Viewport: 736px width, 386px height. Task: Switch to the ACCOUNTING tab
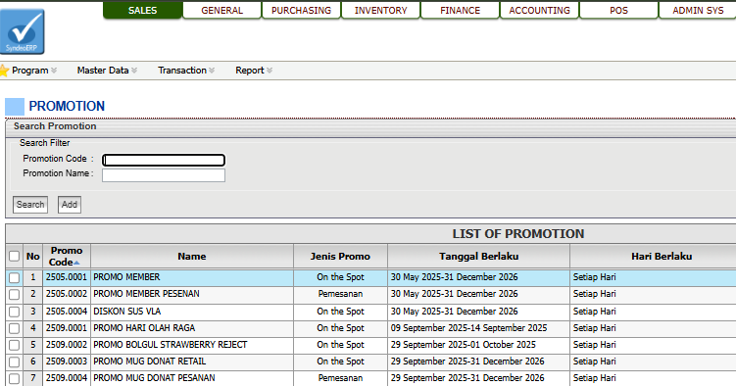tap(539, 10)
